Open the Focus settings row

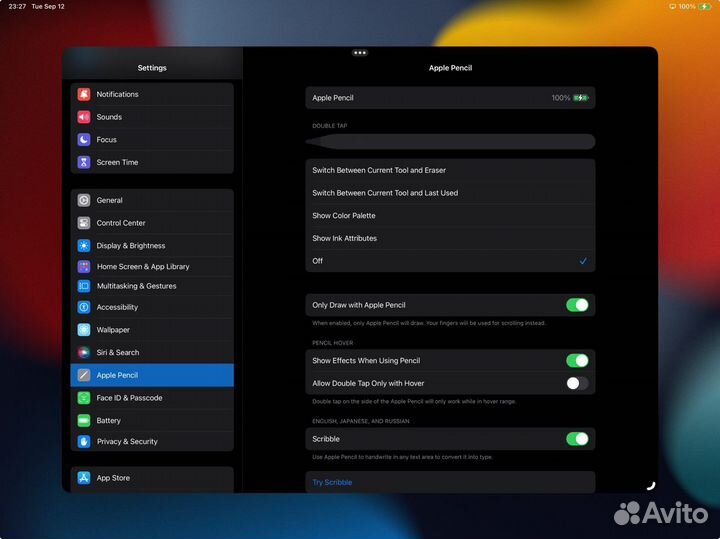(x=152, y=140)
